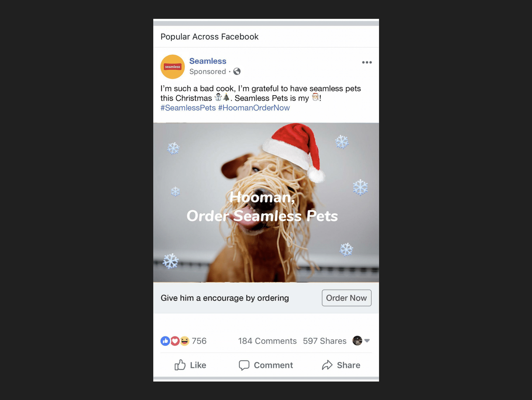Screen dimensions: 532x400
Task: Click the red heart reaction icon
Action: click(x=175, y=341)
